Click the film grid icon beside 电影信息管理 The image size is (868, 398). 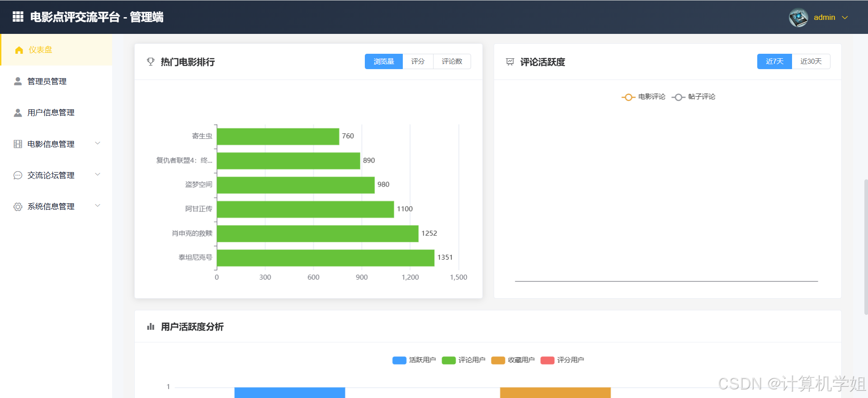18,144
